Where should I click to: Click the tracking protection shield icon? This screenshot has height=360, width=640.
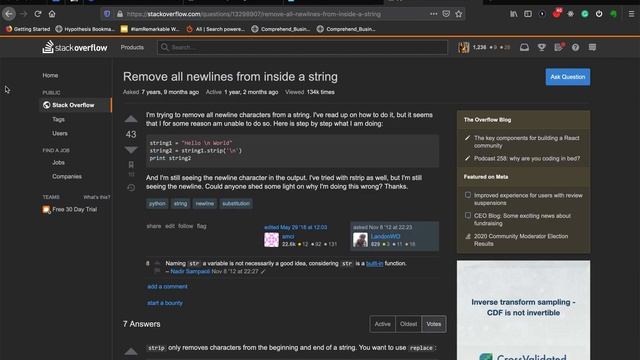click(x=107, y=14)
